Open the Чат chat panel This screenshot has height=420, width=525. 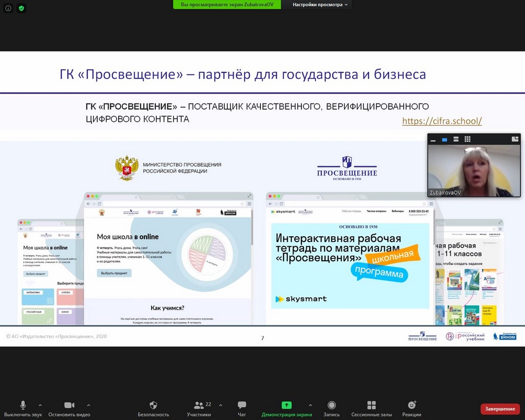[x=241, y=408]
